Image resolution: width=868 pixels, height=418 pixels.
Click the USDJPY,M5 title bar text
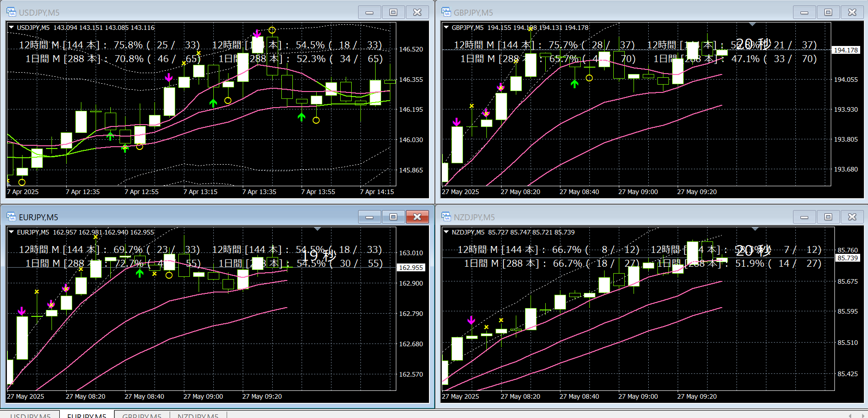pos(39,13)
